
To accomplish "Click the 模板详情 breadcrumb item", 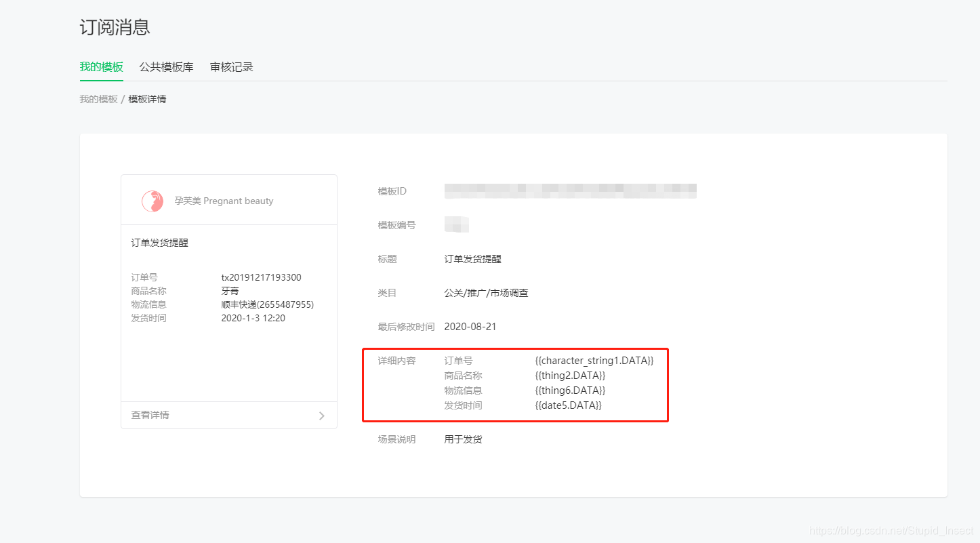I will pyautogui.click(x=148, y=98).
